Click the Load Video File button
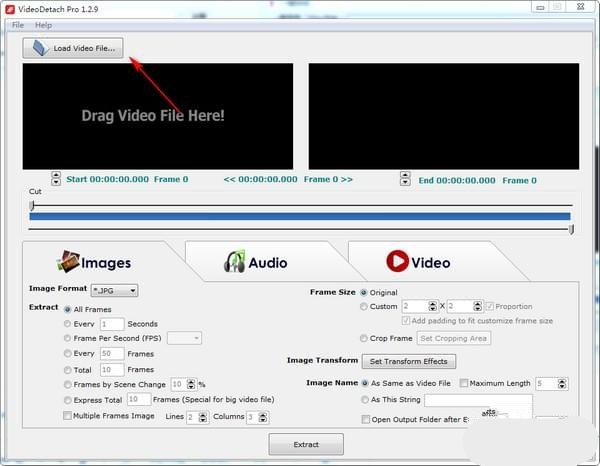600x466 pixels. click(73, 48)
